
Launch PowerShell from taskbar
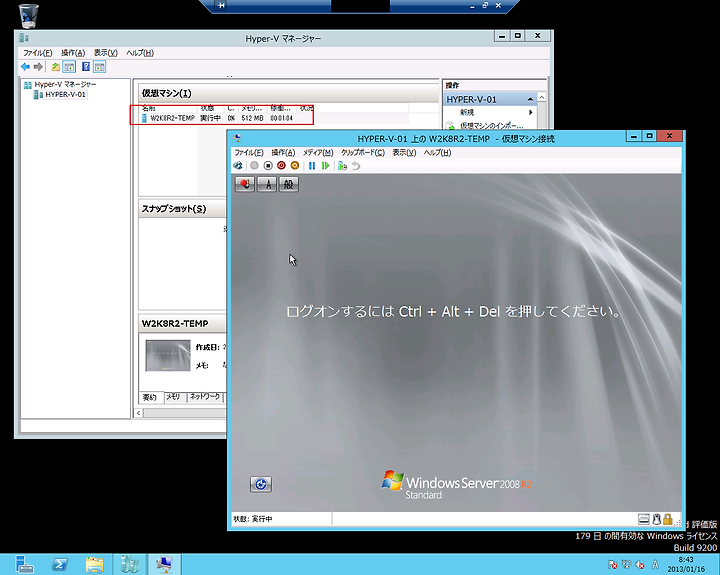click(59, 564)
